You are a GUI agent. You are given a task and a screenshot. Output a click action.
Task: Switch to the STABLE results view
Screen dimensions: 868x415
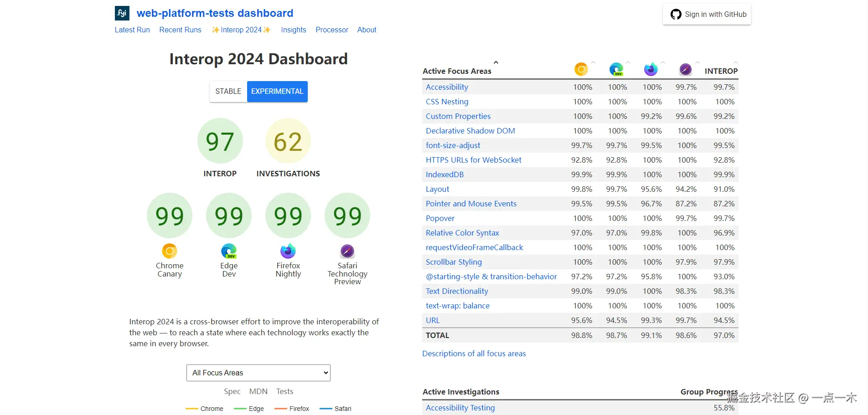pyautogui.click(x=228, y=92)
